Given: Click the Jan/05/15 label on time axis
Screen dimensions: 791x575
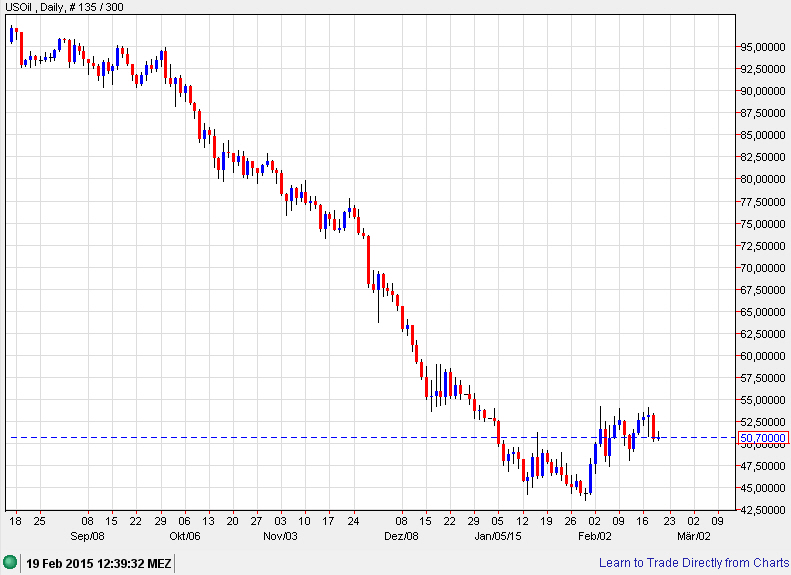Looking at the screenshot, I should tap(498, 536).
